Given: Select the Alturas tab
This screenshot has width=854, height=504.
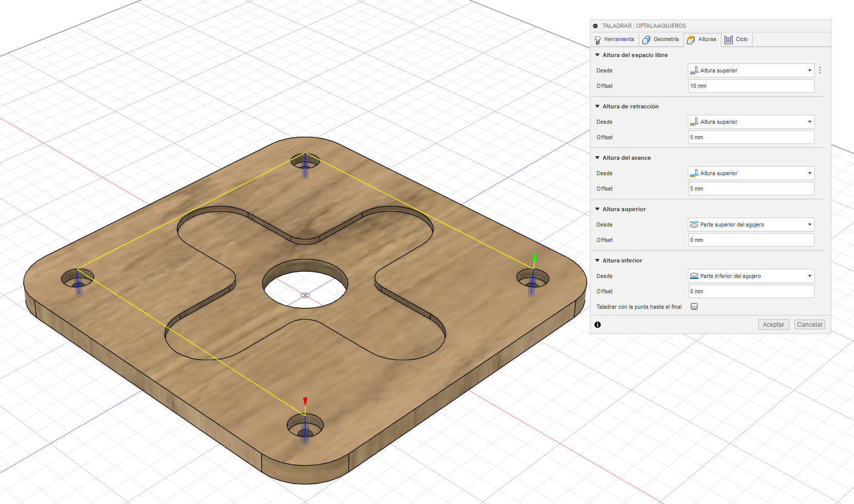Looking at the screenshot, I should pyautogui.click(x=702, y=40).
